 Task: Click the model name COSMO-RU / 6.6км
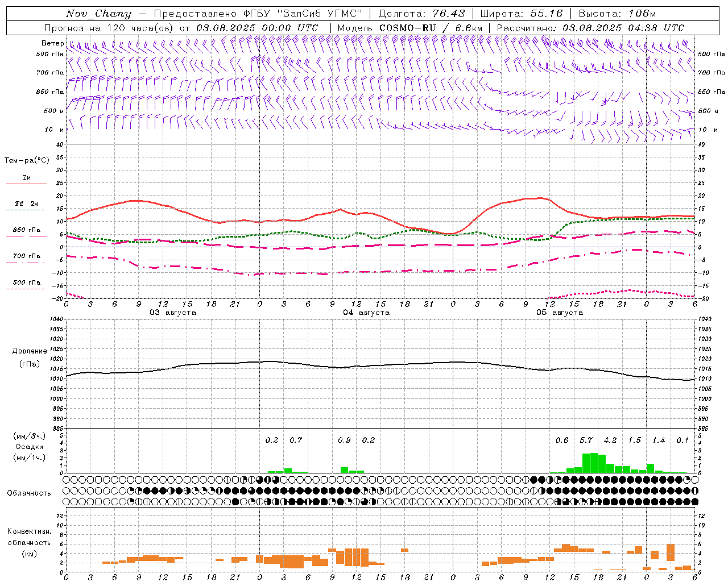(x=431, y=28)
